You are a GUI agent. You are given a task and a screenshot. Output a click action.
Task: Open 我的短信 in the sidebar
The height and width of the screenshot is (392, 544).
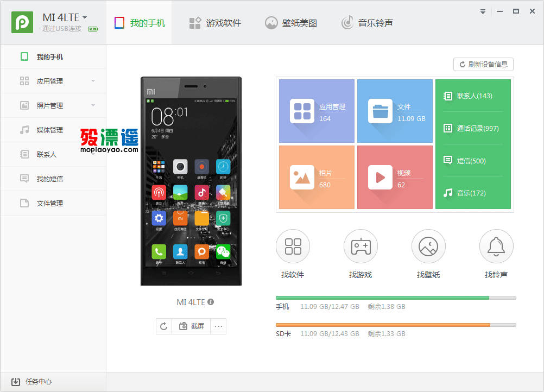53,179
